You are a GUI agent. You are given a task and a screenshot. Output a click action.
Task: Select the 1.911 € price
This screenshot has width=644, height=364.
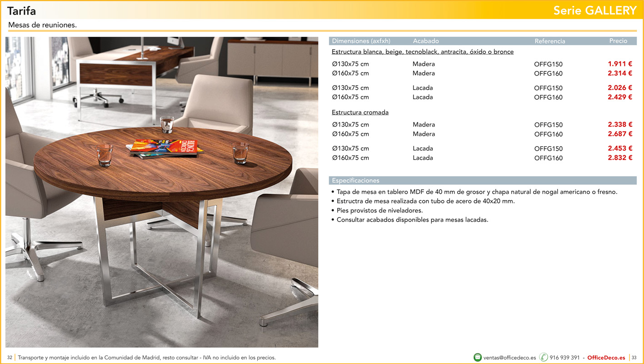coord(620,64)
